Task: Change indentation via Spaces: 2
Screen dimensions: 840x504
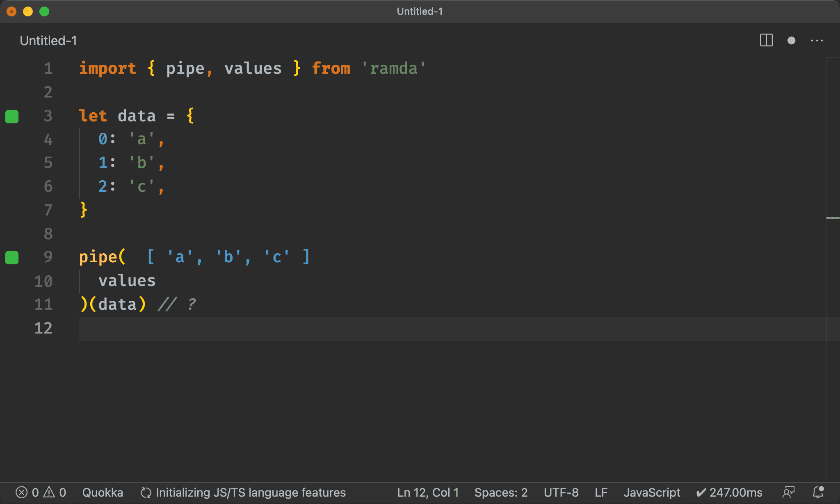Action: click(501, 492)
